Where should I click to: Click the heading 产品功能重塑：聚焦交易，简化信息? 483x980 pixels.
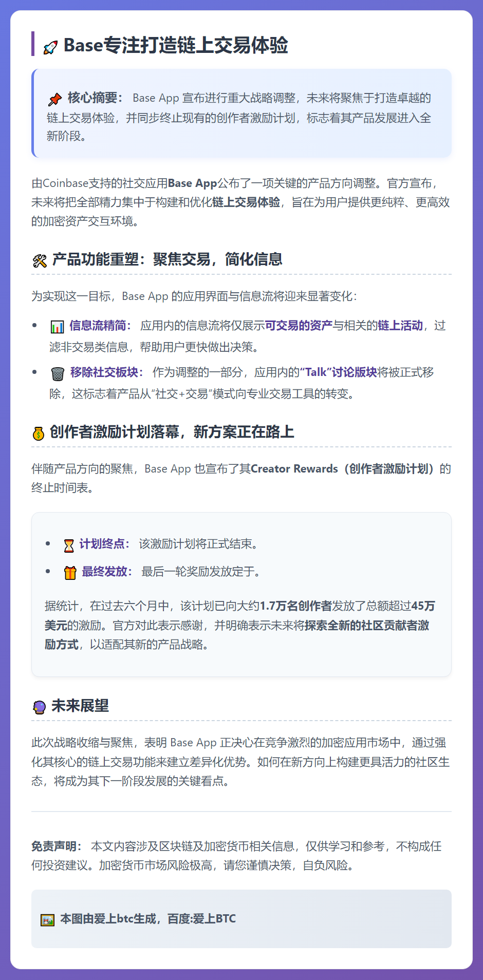168,259
